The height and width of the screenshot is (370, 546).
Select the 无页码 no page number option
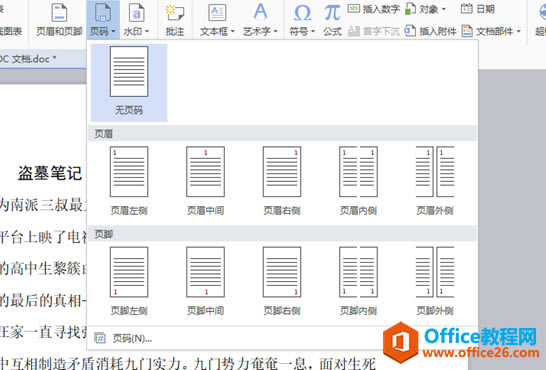pyautogui.click(x=129, y=82)
